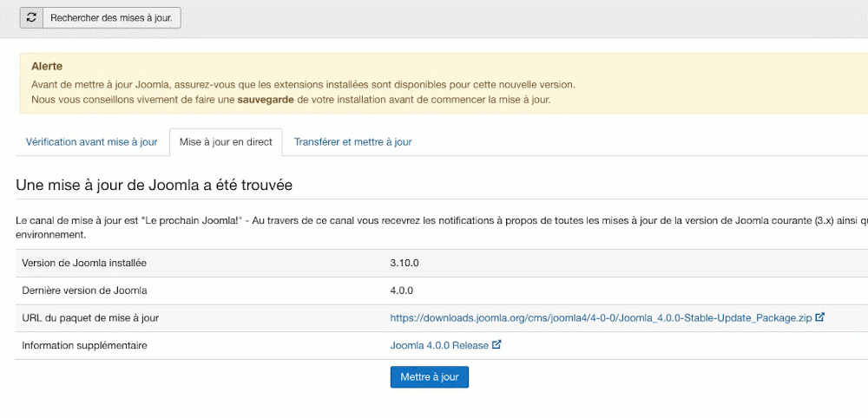Open 'Vérification avant mise à jour' tab
This screenshot has width=868, height=418.
(92, 142)
